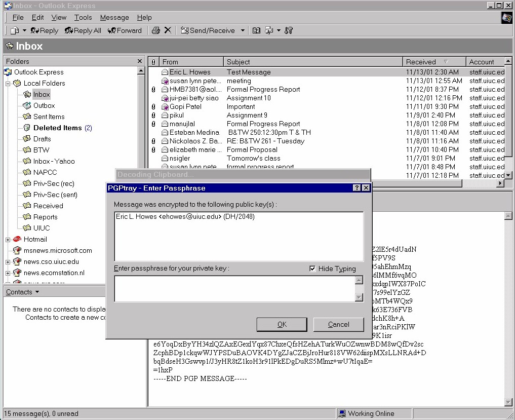The image size is (515, 420).
Task: Click Cancel in the passphrase dialog
Action: [x=339, y=324]
